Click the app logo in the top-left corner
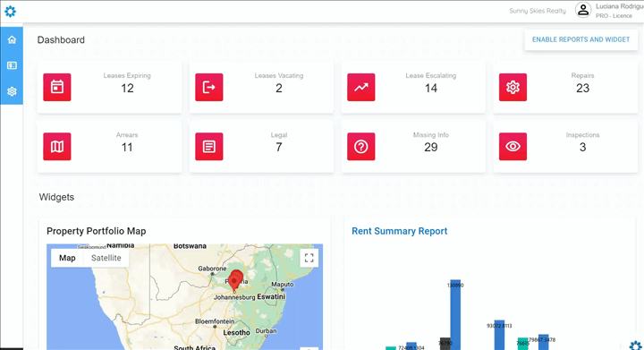644x350 pixels. (x=10, y=11)
